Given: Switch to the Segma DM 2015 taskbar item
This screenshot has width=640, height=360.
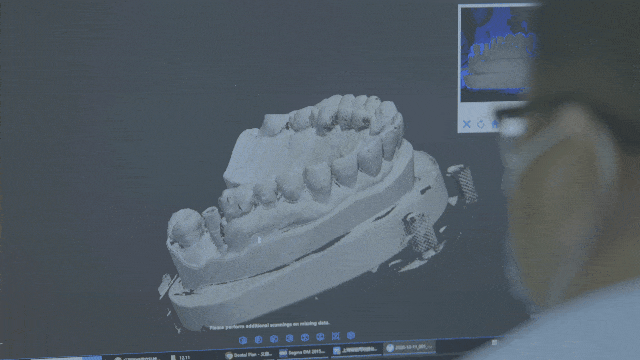Looking at the screenshot, I should coord(303,352).
